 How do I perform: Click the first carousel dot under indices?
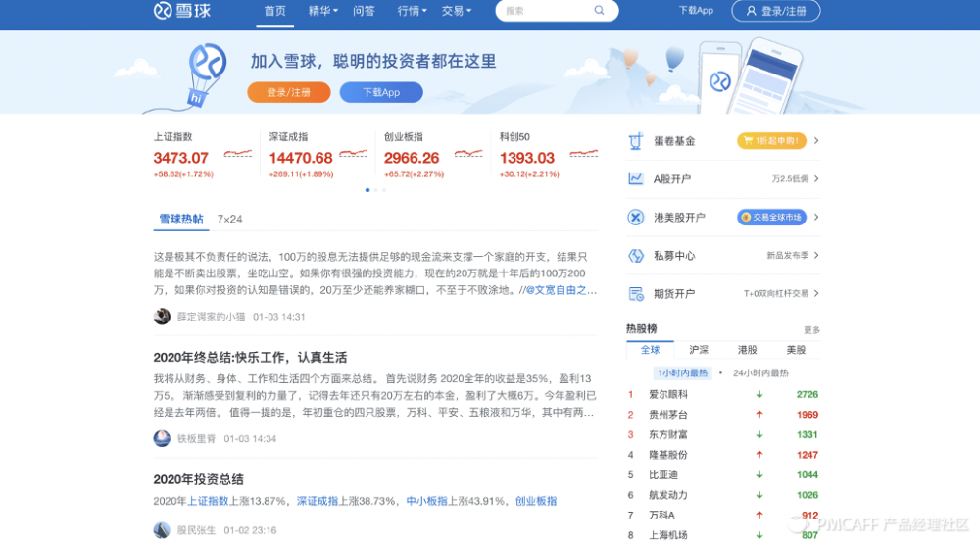coord(367,190)
